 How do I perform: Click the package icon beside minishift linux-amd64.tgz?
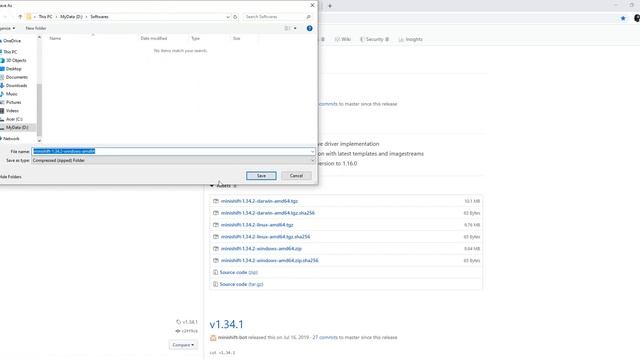216,225
